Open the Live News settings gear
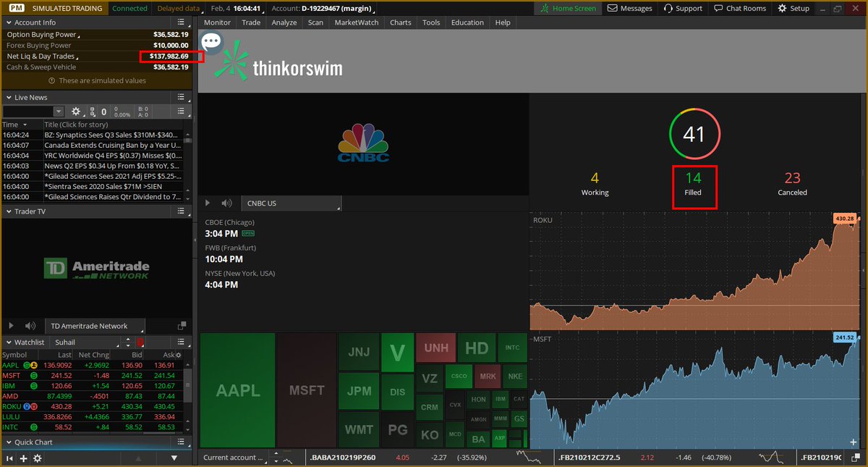This screenshot has width=868, height=467. click(76, 112)
